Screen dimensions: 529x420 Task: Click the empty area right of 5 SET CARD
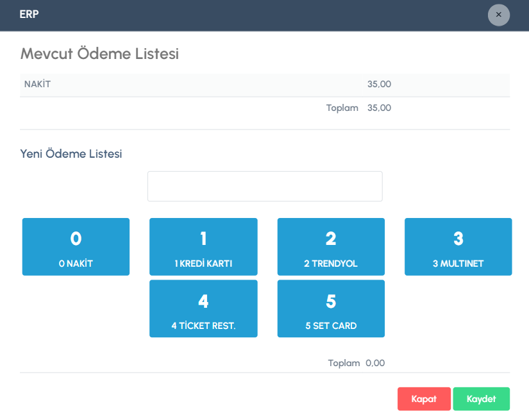[458, 308]
